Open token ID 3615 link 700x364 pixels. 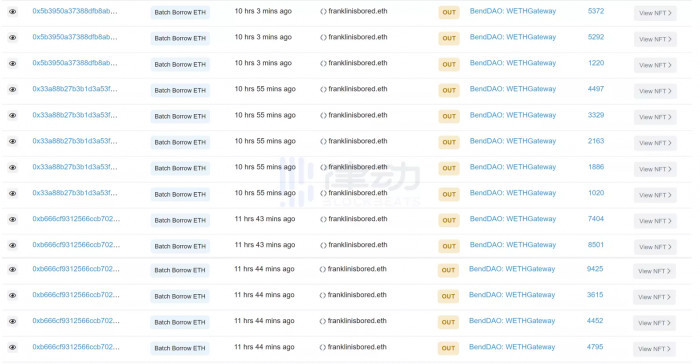(x=595, y=295)
